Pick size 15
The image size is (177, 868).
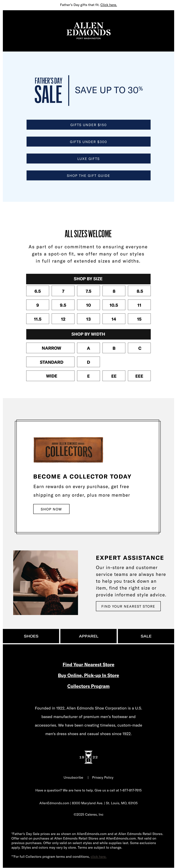tap(139, 319)
